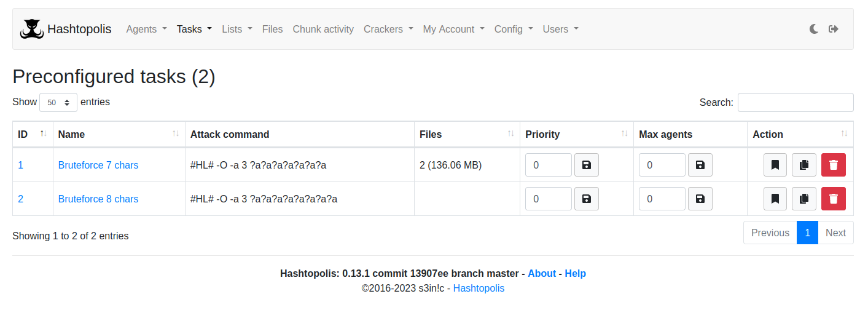Save priority for Bruteforce 7 chars
The width and height of the screenshot is (868, 315).
[x=587, y=165]
